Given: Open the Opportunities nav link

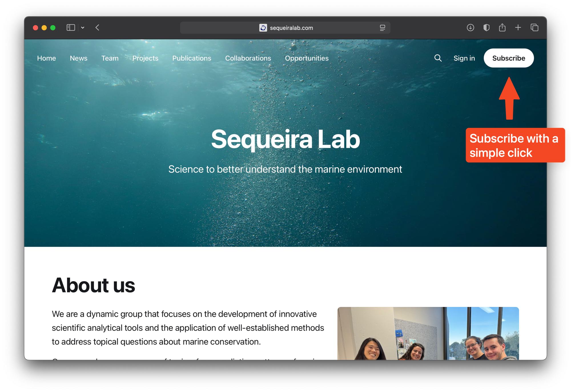Looking at the screenshot, I should (x=307, y=58).
